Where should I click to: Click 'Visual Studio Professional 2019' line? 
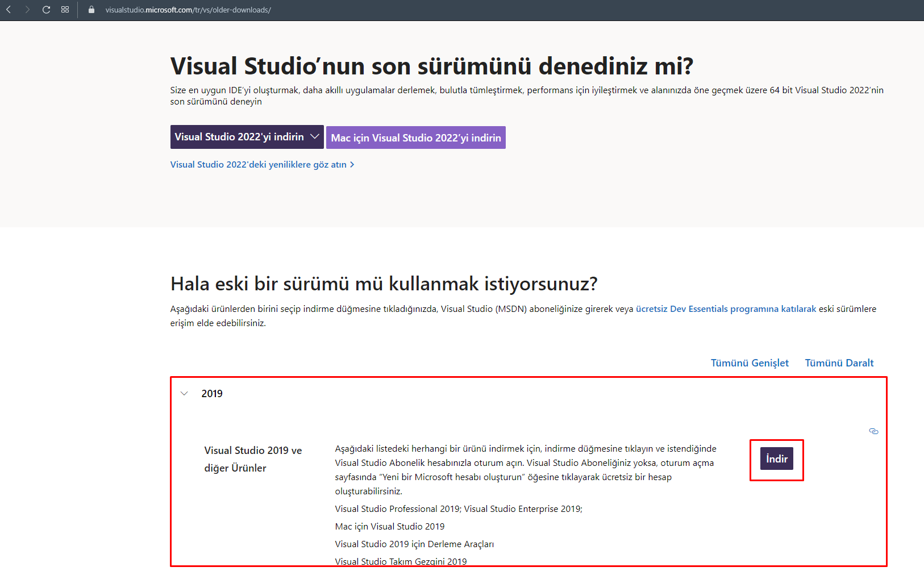pyautogui.click(x=459, y=509)
